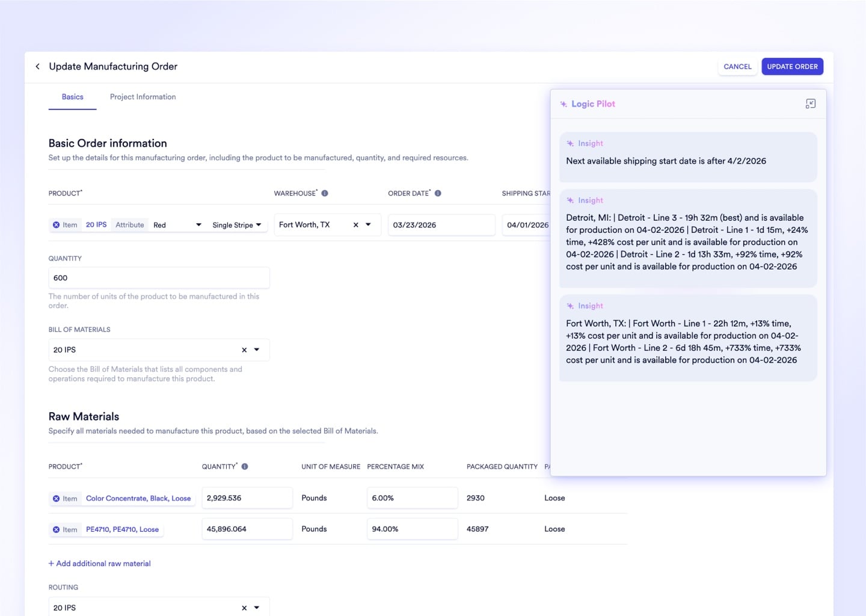Collapse the Logic Pilot panel
866x616 pixels.
click(x=811, y=103)
